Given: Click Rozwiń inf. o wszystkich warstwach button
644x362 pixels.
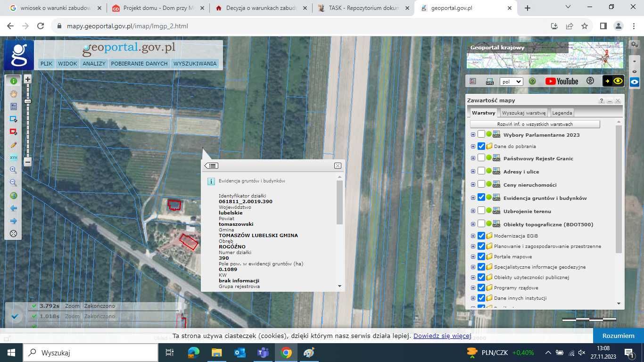Looking at the screenshot, I should click(535, 124).
